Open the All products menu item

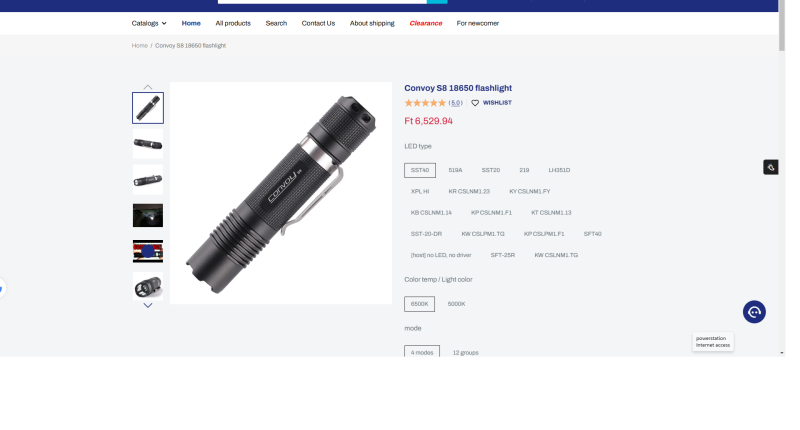233,23
